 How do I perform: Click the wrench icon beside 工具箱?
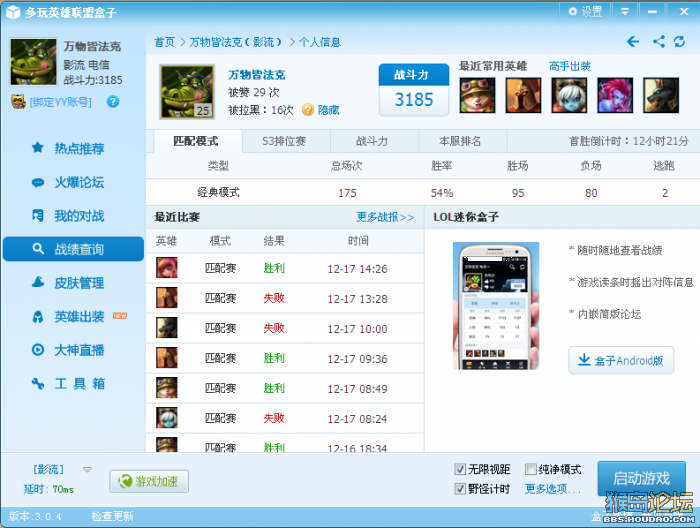(38, 383)
